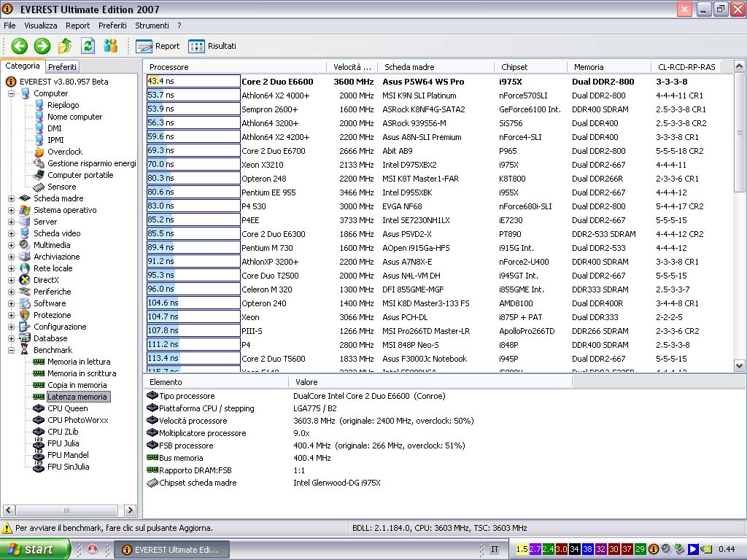
Task: Open the CPU Queen benchmark
Action: pos(67,408)
